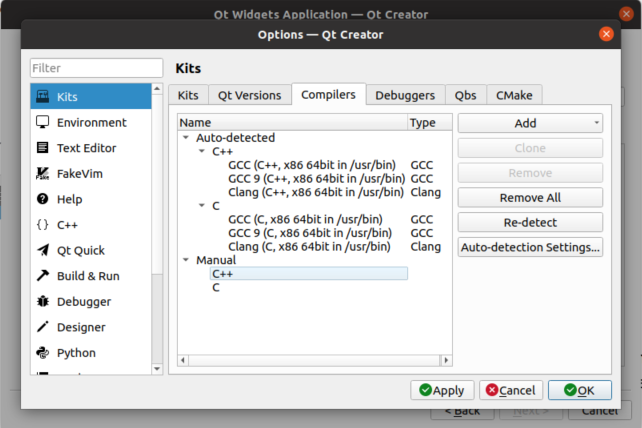Select the Compilers tab
The width and height of the screenshot is (642, 428).
pos(328,94)
